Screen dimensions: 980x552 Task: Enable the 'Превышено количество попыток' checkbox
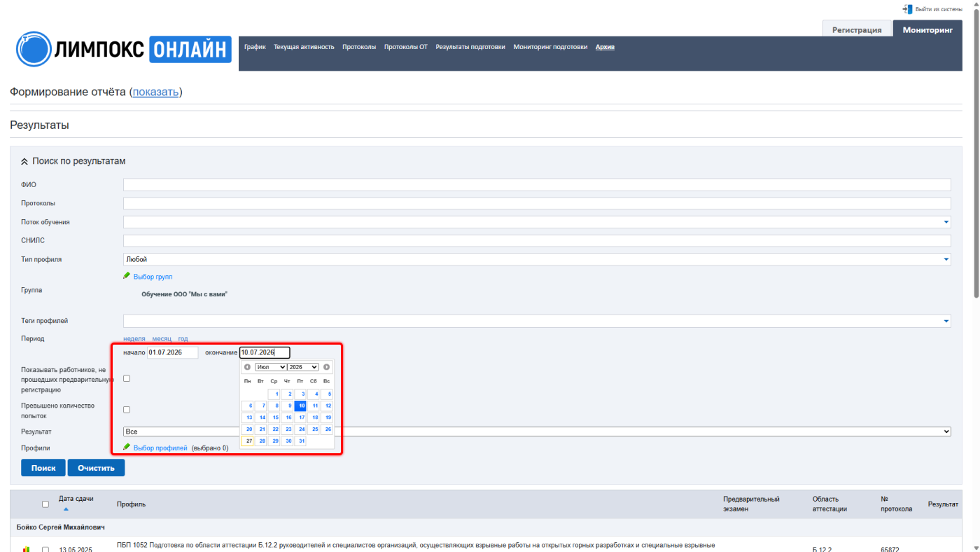pos(127,410)
